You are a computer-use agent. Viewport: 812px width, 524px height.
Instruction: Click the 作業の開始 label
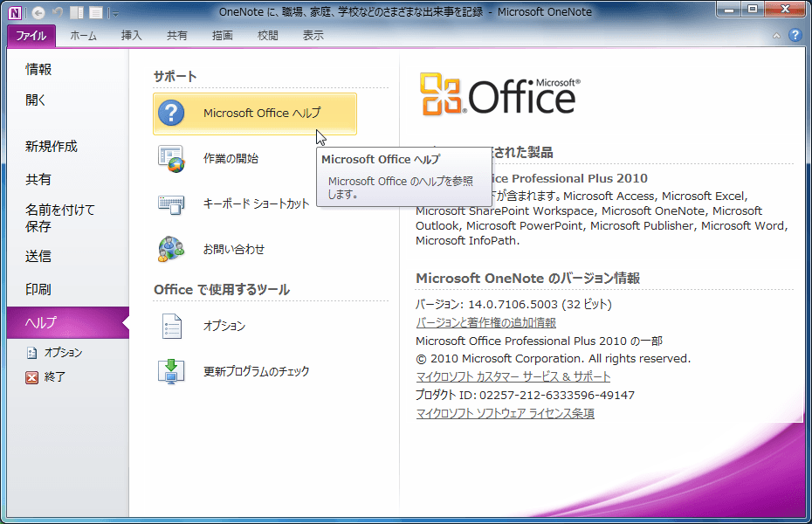coord(231,158)
